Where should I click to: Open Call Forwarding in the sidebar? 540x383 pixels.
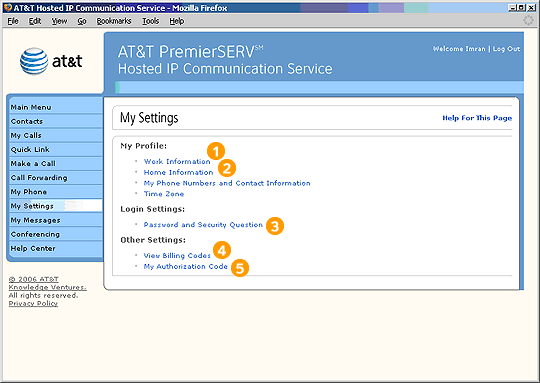coord(56,178)
